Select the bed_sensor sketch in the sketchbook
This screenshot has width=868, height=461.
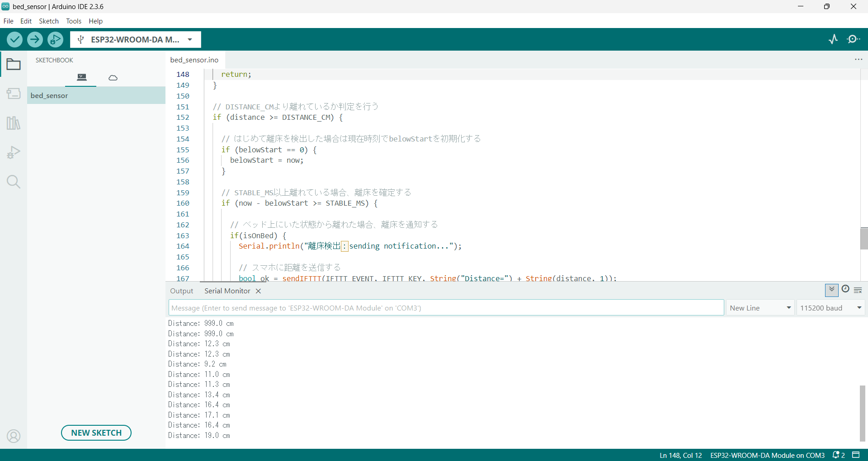[x=96, y=95]
